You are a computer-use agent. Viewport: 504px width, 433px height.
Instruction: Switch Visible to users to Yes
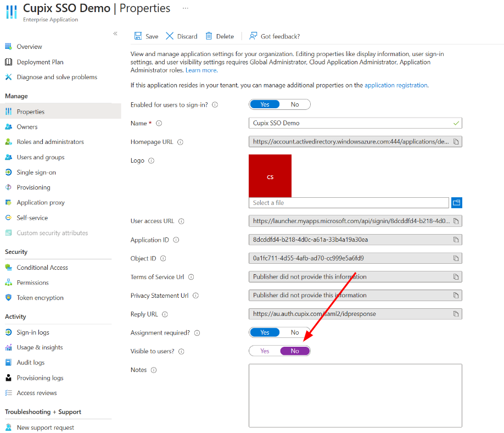265,351
